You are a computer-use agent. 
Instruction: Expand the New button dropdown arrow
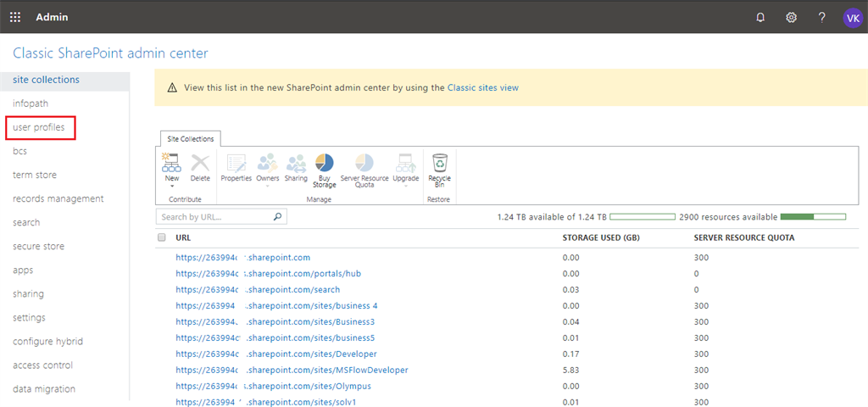coord(171,187)
